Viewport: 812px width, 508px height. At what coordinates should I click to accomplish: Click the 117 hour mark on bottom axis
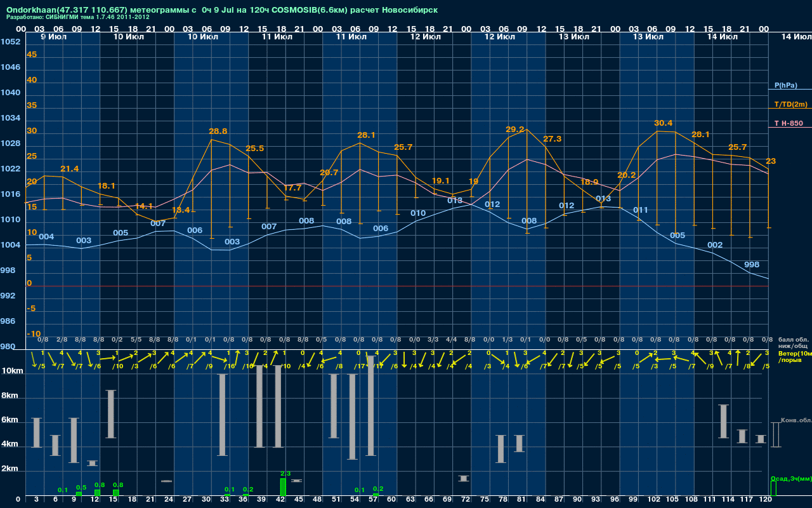(x=747, y=500)
